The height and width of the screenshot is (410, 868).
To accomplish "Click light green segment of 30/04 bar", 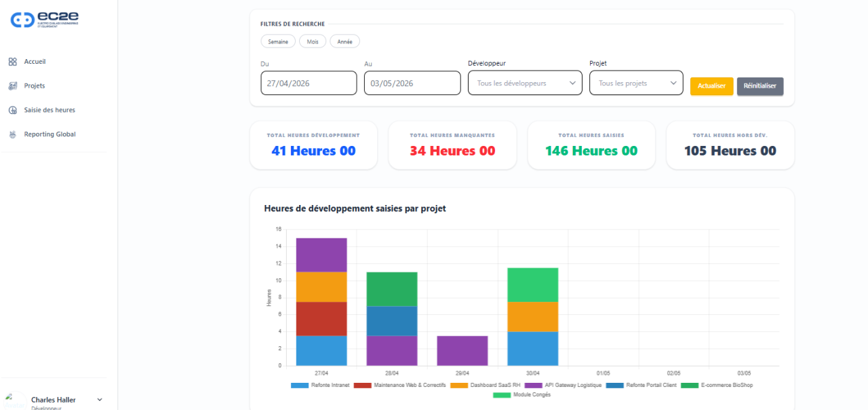I will coord(533,285).
